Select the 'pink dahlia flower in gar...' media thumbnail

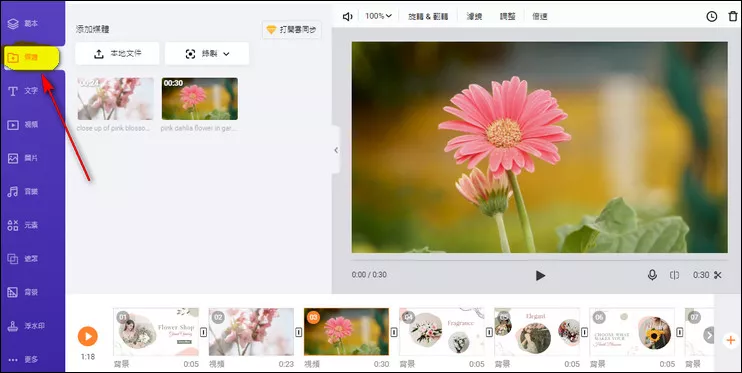200,98
